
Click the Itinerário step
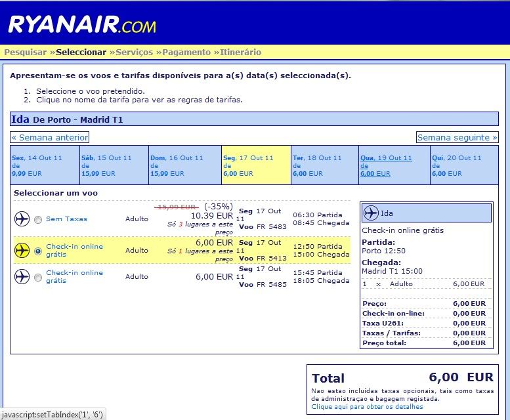pos(240,52)
